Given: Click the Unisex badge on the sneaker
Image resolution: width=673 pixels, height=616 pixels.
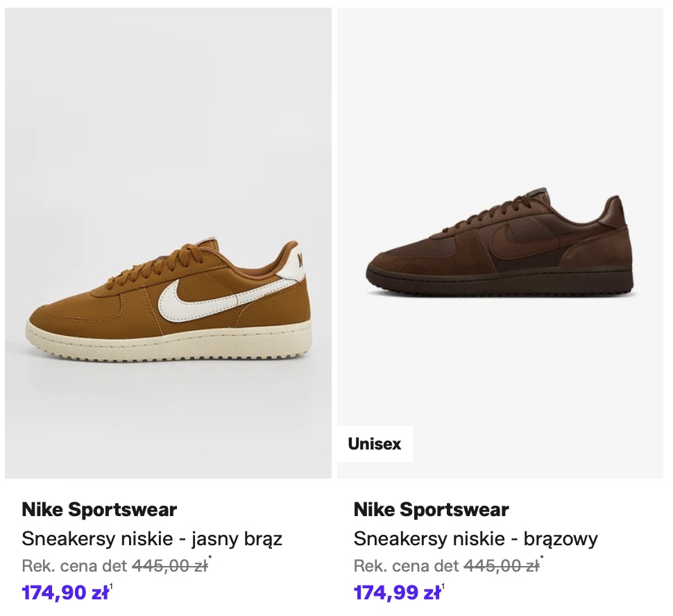Looking at the screenshot, I should coord(375,444).
